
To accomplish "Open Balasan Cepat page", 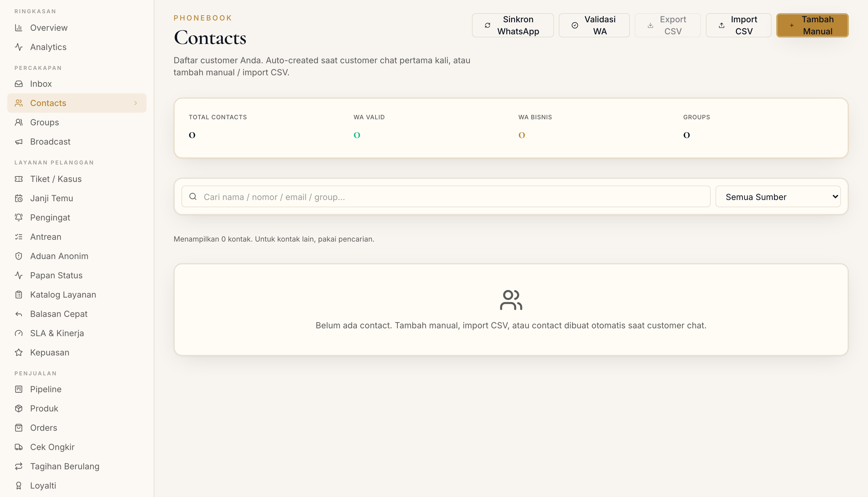I will pyautogui.click(x=77, y=314).
